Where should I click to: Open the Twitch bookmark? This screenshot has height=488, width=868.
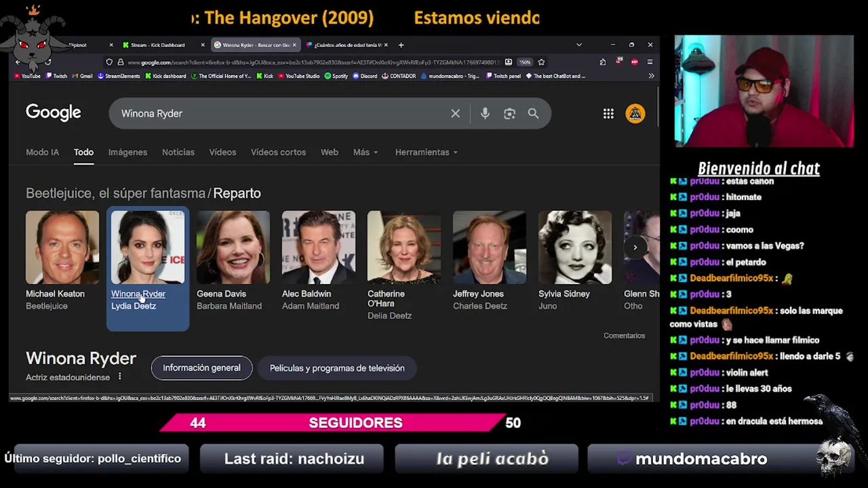coord(56,76)
